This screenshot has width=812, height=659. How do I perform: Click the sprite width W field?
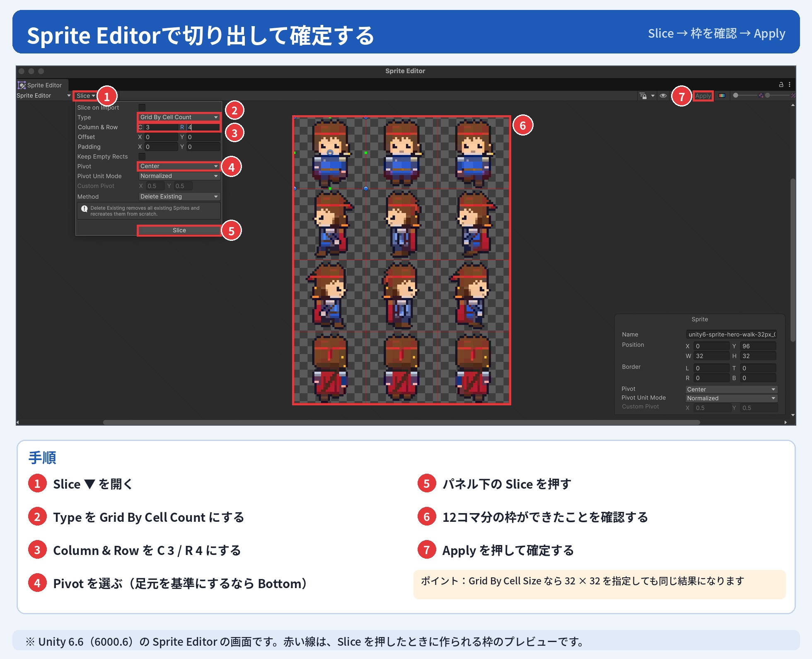pyautogui.click(x=711, y=356)
